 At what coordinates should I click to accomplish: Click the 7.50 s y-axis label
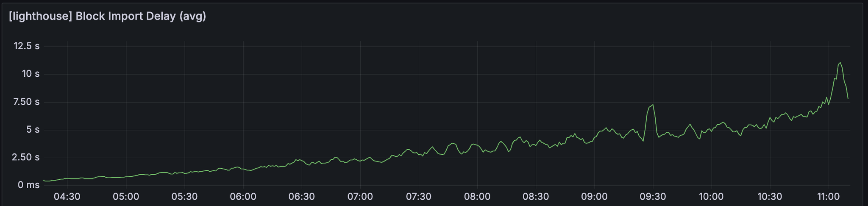click(x=26, y=102)
